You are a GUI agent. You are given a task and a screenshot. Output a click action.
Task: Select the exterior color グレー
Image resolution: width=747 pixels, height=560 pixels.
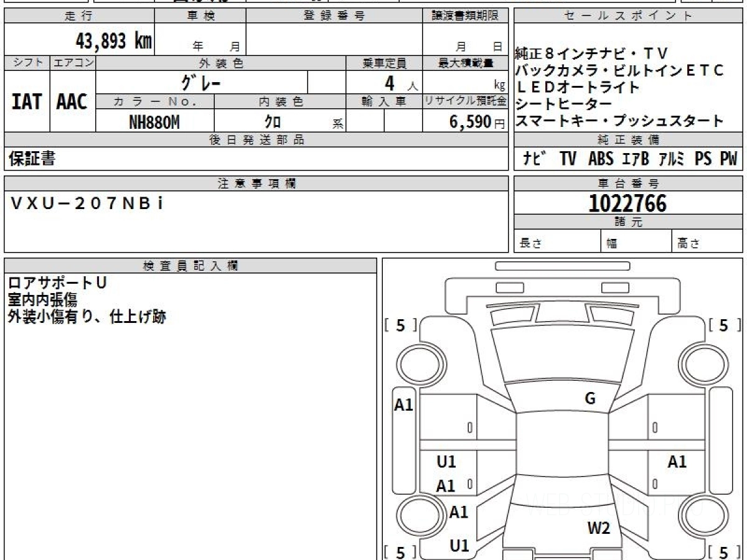(x=201, y=82)
